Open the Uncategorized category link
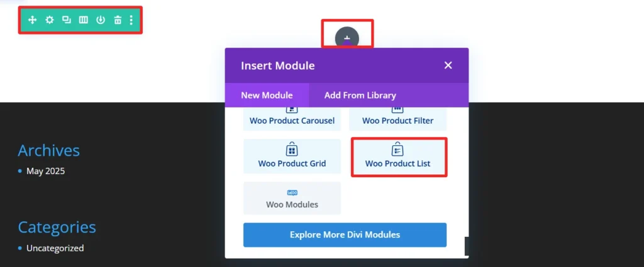 click(x=55, y=248)
